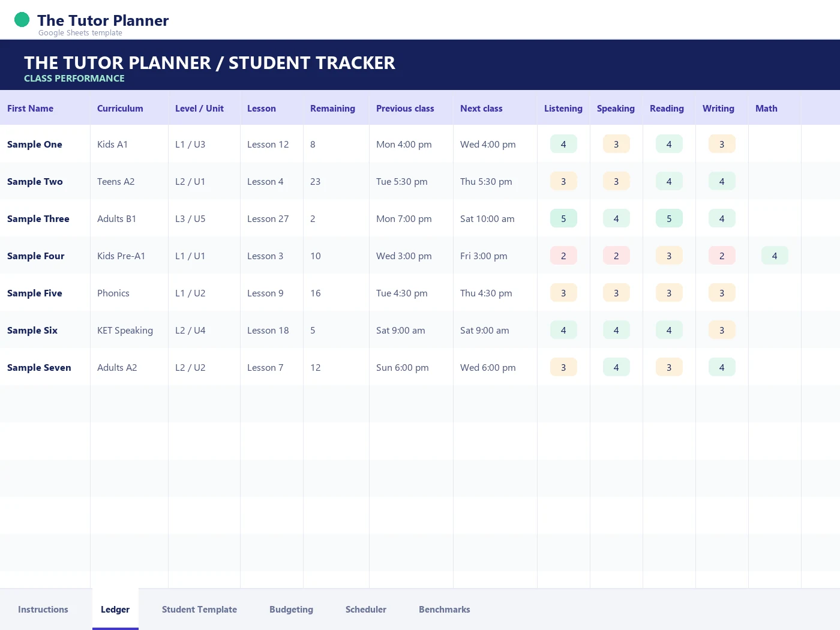The width and height of the screenshot is (840, 630).
Task: Click the First Name column header
Action: 45,108
